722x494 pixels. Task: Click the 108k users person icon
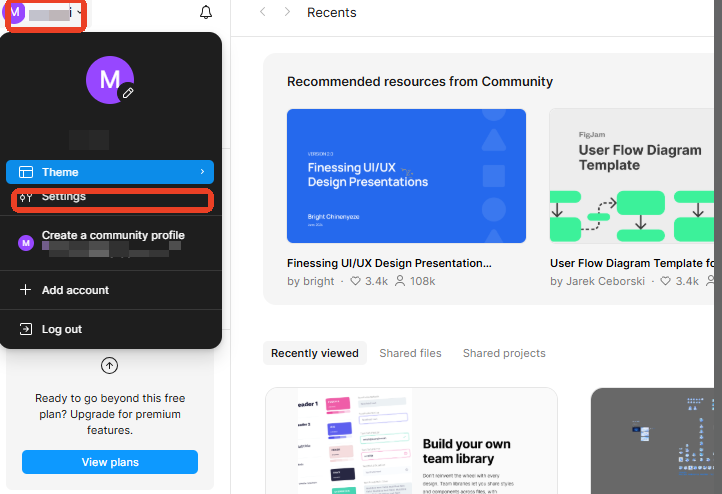(x=400, y=280)
